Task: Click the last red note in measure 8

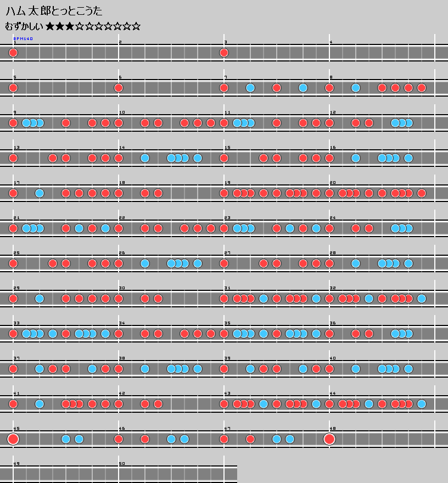Action: point(422,88)
